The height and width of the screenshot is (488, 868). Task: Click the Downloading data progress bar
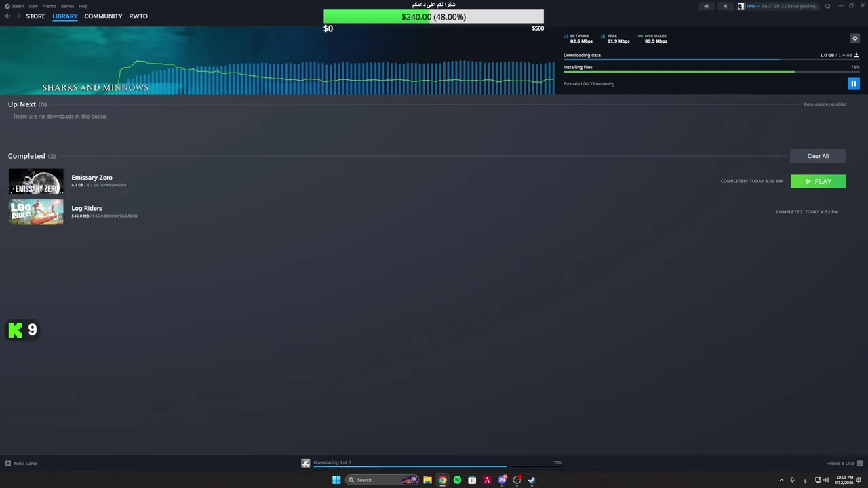[711, 60]
